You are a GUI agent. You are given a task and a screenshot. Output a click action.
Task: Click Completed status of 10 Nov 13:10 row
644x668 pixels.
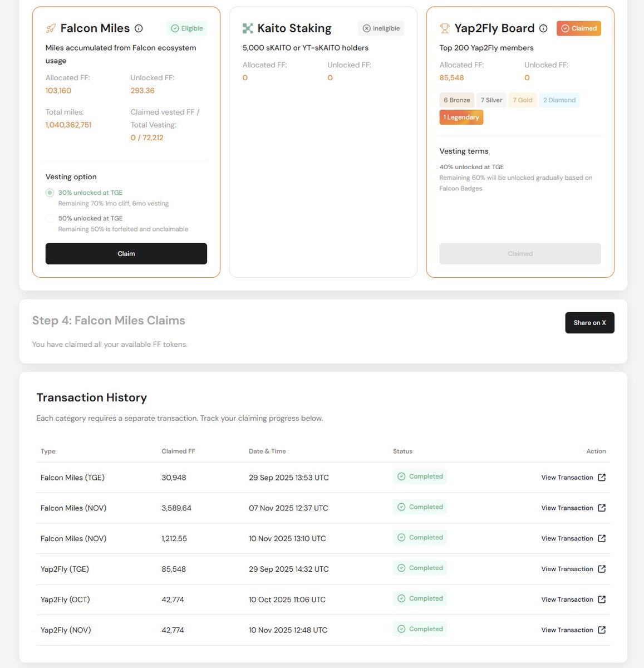click(x=420, y=538)
